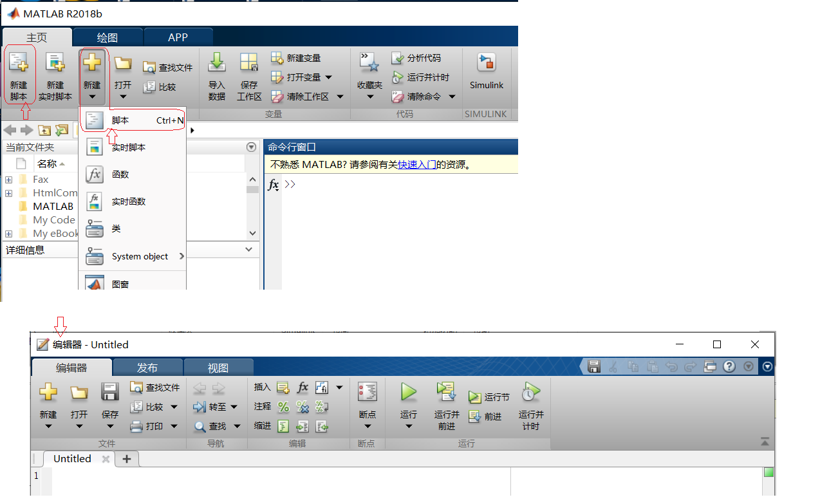Select Figure (图窗) from the New menu
This screenshot has height=504, width=829.
coord(133,282)
